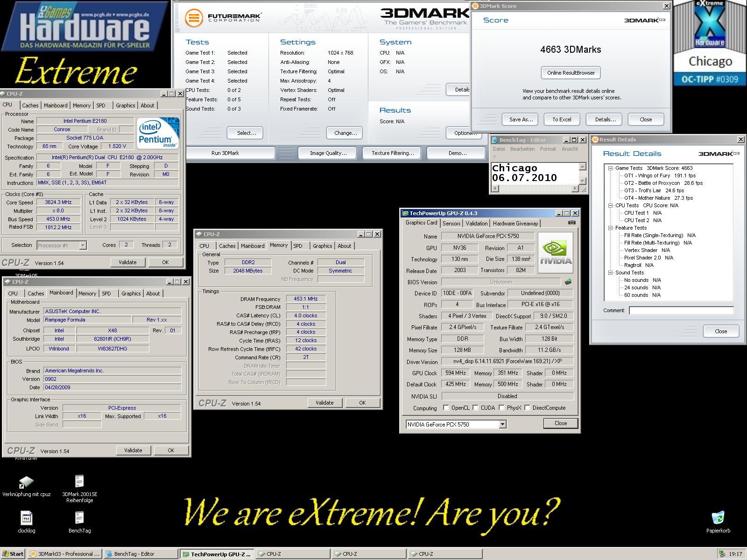Click the Close button in Result Details
747x560 pixels.
click(x=721, y=331)
